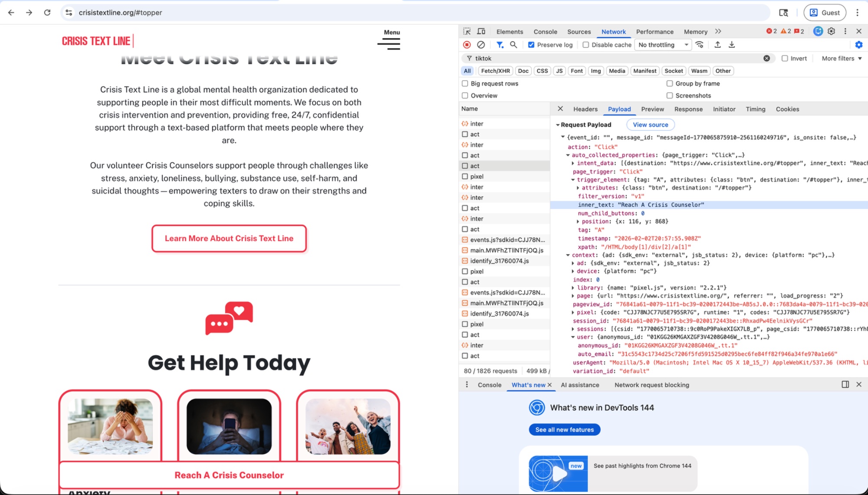Stop recording the network log

click(467, 45)
